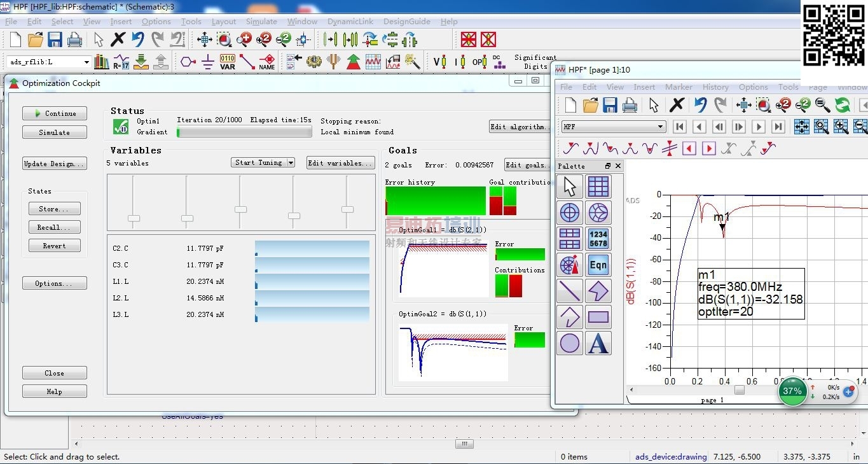Select the red Insert Wire tool

[x=247, y=62]
